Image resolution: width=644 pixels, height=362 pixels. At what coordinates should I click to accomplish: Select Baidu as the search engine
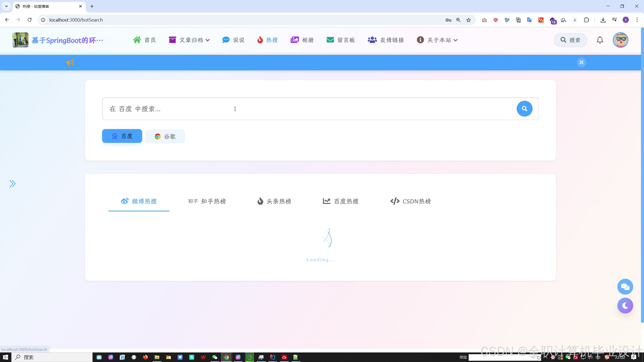coord(122,136)
